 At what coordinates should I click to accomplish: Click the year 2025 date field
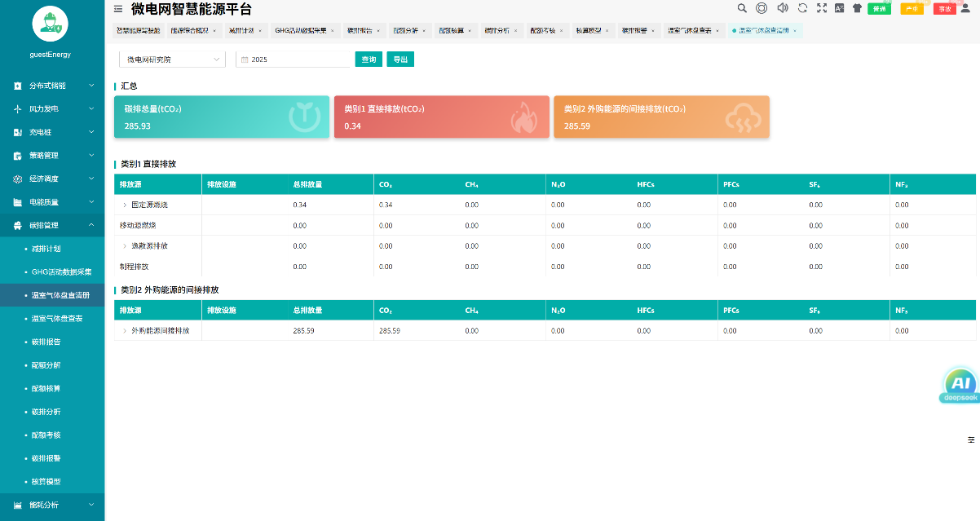pos(294,60)
